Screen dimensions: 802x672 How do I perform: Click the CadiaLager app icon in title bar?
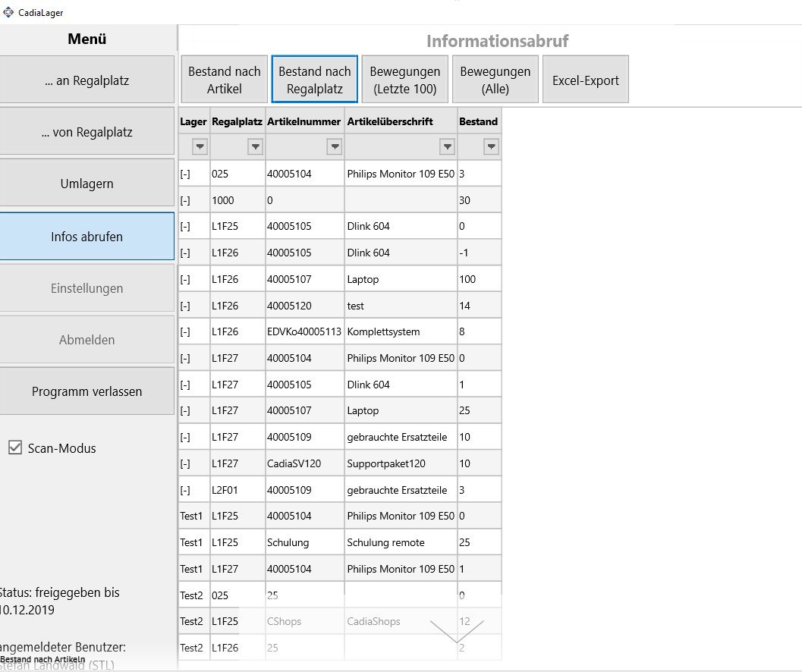[x=8, y=12]
